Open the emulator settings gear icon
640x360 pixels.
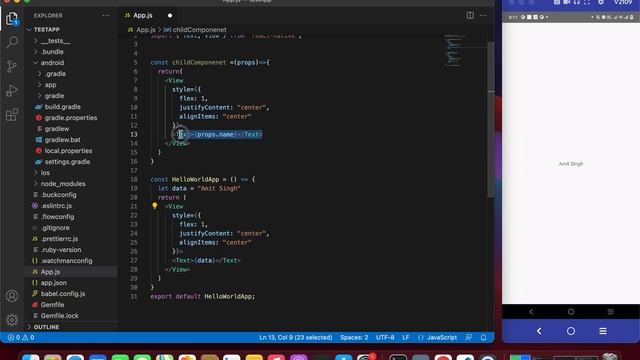point(600,2)
